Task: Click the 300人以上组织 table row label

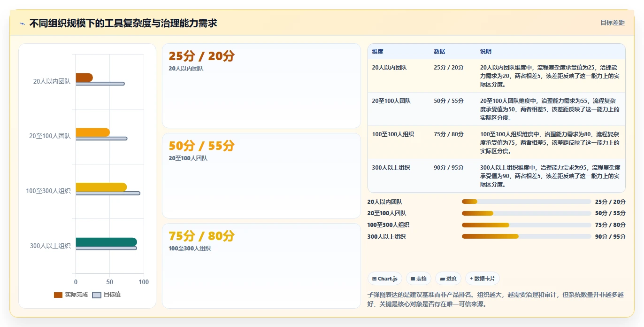Action: tap(391, 168)
